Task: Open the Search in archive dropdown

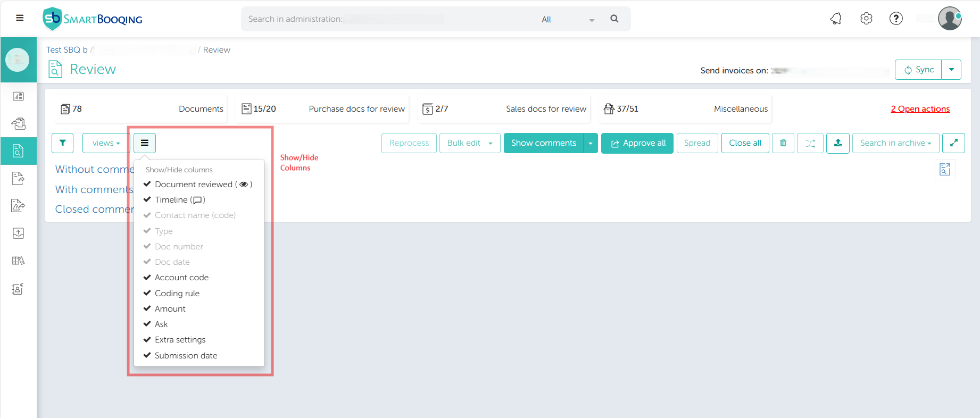Action: click(x=895, y=143)
